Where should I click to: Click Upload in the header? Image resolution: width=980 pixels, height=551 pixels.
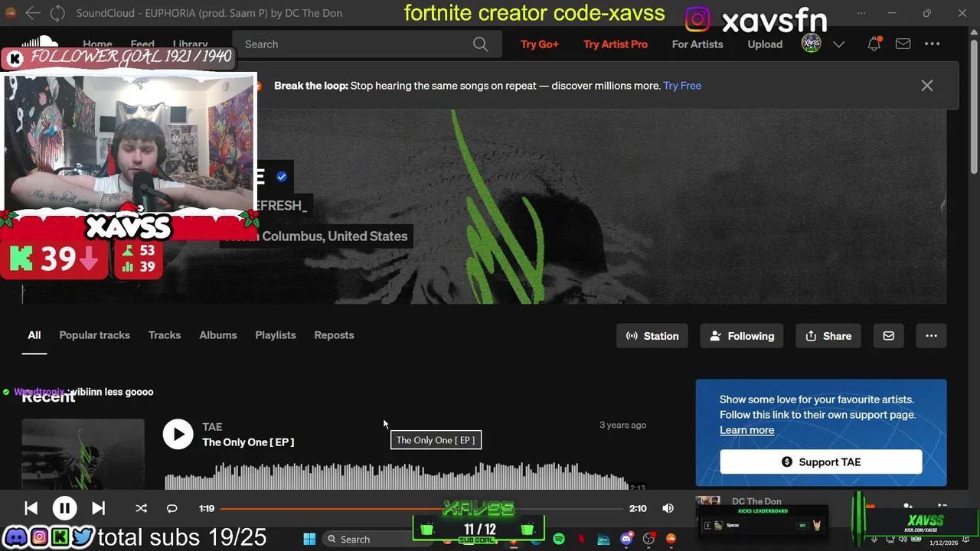pos(765,44)
